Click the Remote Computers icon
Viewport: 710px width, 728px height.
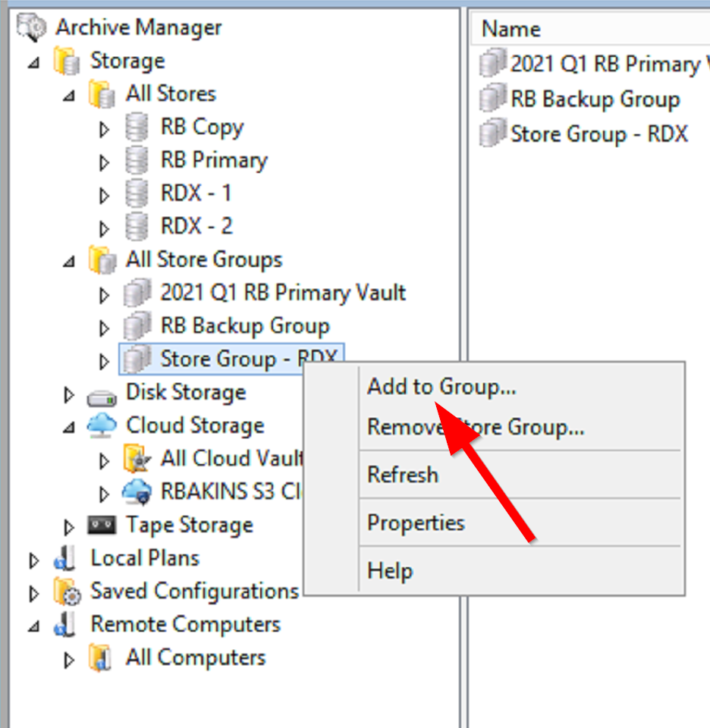[64, 625]
